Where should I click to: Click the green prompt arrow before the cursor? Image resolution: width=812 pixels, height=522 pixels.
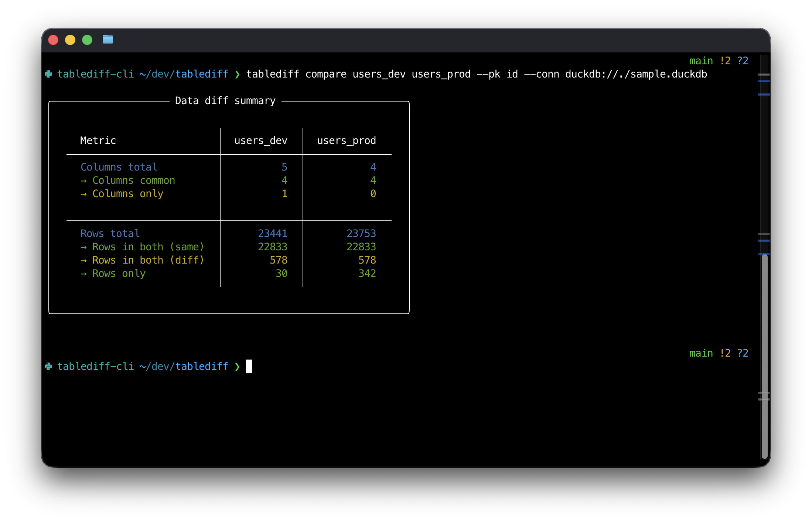[x=237, y=367]
